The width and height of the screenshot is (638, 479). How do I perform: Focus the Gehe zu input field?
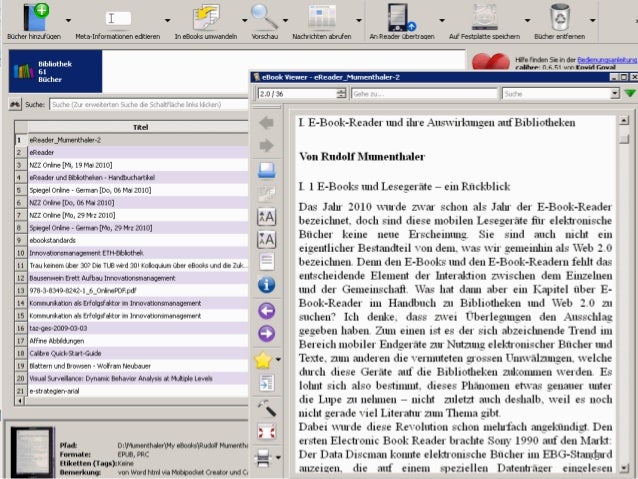pos(424,94)
